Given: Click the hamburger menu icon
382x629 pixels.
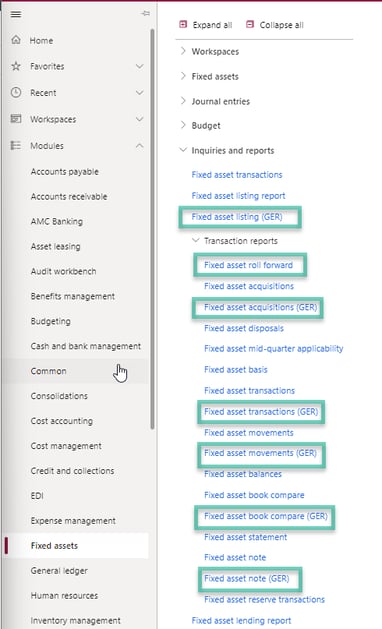Looking at the screenshot, I should (x=16, y=14).
